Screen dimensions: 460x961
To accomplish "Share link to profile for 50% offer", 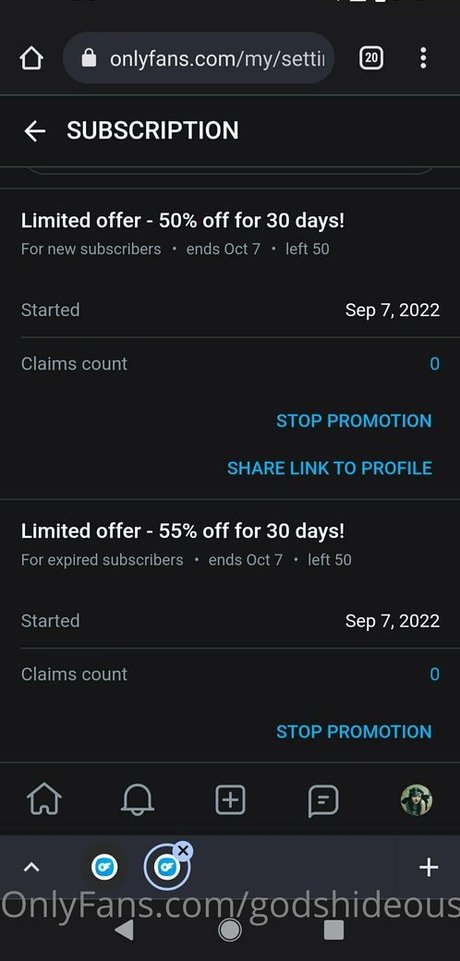I will click(330, 468).
